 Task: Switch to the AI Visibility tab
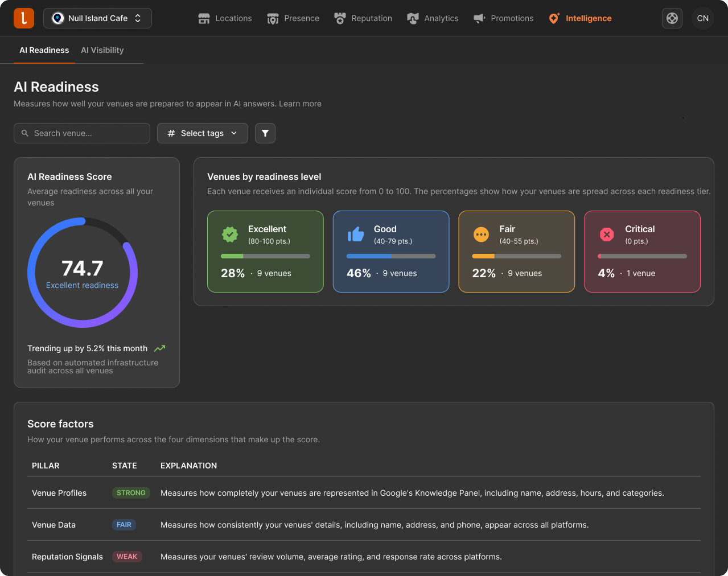pyautogui.click(x=102, y=50)
